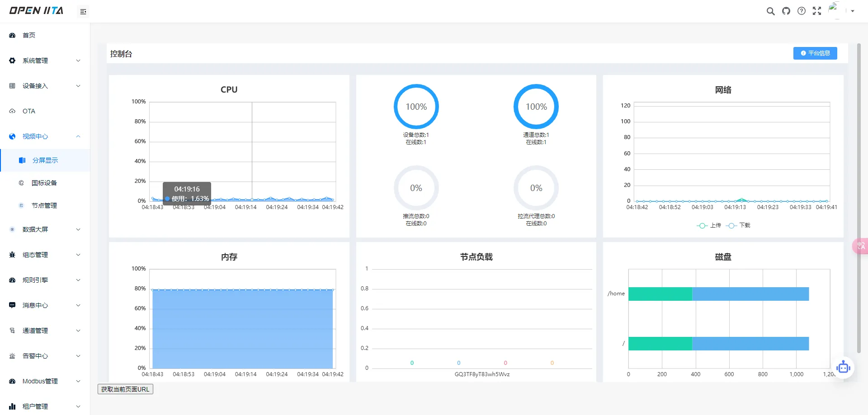
Task: Click the page vertical scrollbar
Action: [859, 199]
